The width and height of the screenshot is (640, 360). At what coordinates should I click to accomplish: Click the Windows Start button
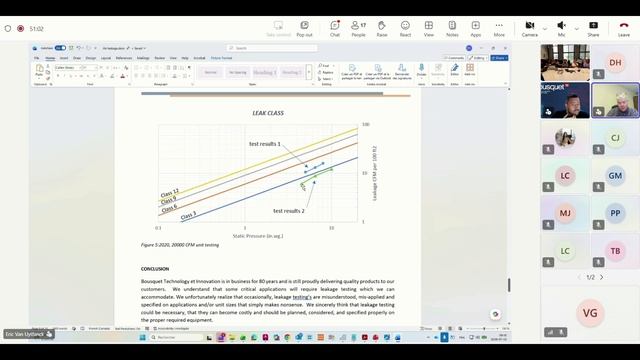point(142,337)
